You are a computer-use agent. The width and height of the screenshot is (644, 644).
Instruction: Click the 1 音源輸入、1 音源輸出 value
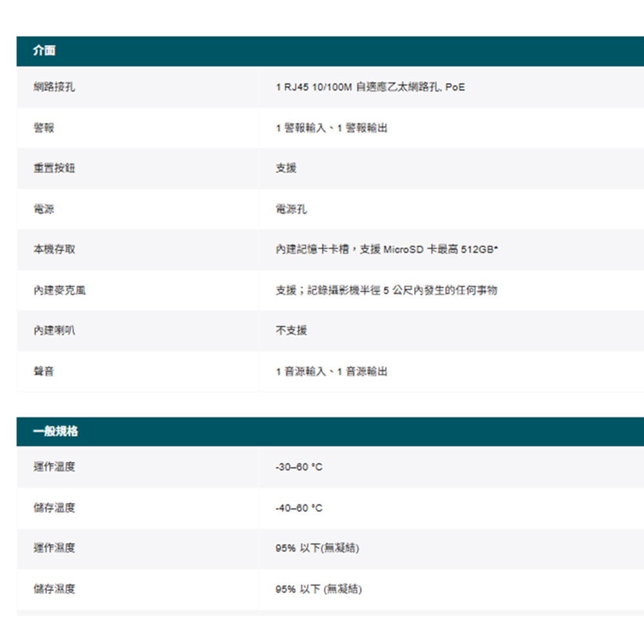332,372
